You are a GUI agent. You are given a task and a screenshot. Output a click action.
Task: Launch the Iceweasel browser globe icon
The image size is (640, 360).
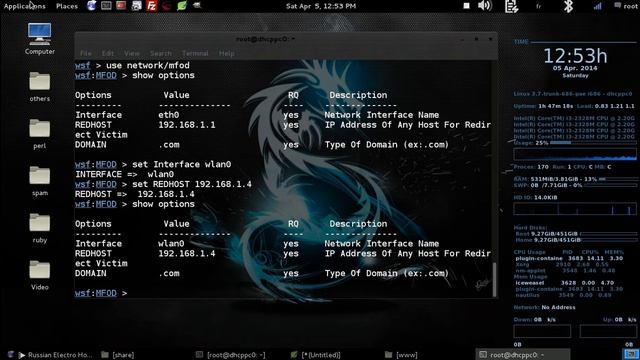coord(91,6)
